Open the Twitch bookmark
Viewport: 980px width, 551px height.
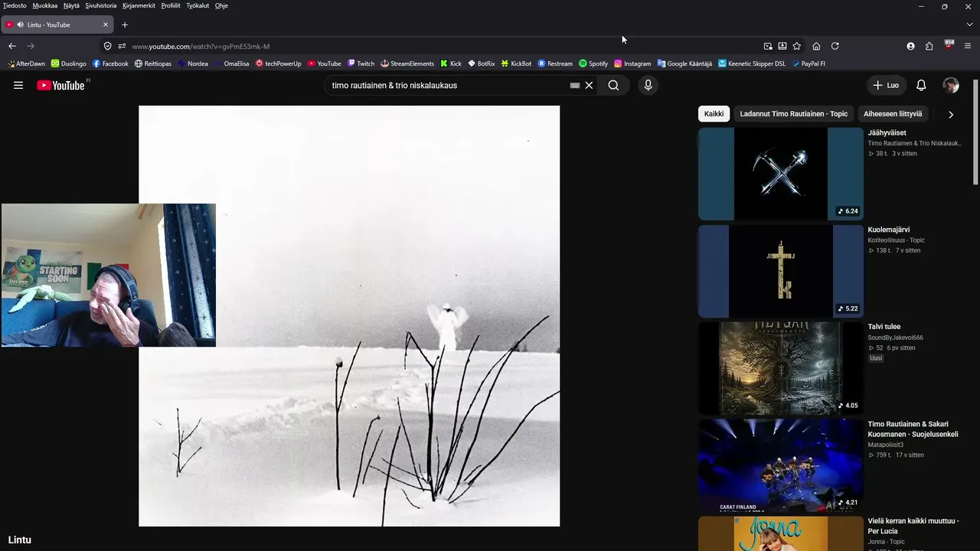pos(361,64)
